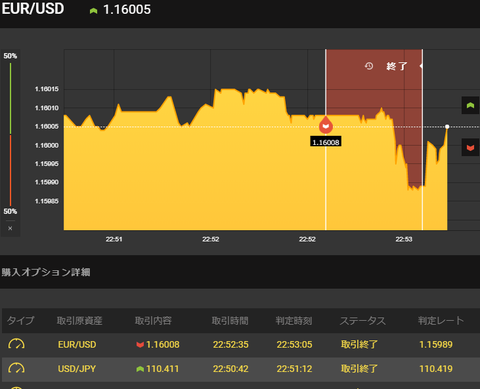Click the current price dot on chart
Screen dimensions: 480x389
(447, 127)
